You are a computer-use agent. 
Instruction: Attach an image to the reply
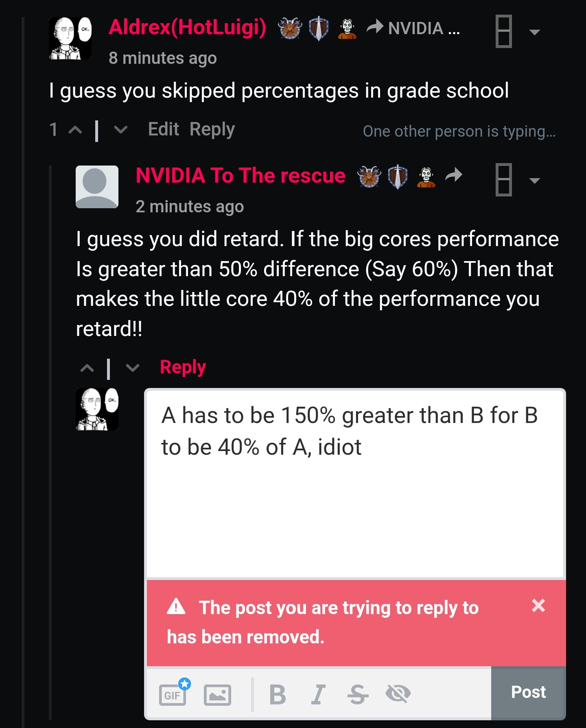[x=217, y=695]
